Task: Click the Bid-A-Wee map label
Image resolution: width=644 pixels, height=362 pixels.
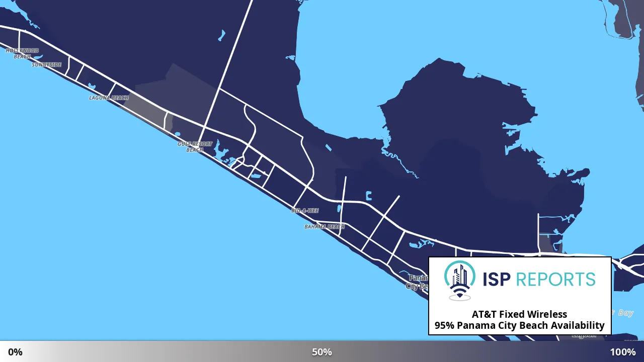Action: coord(305,211)
